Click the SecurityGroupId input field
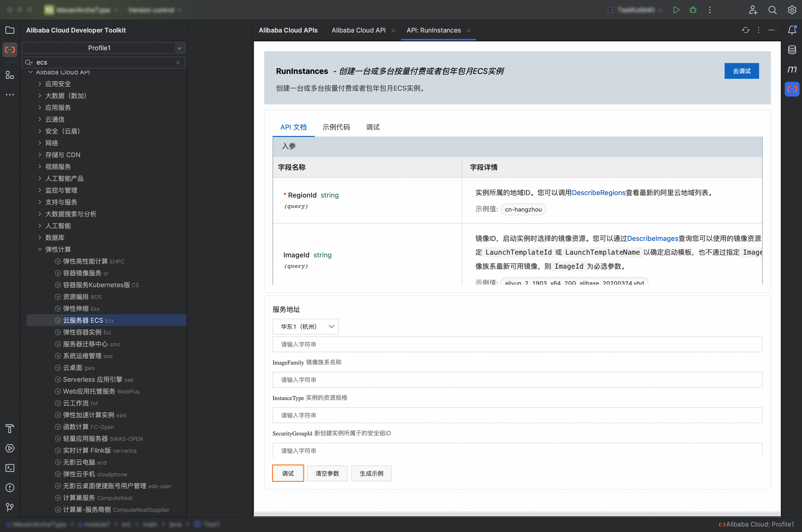Image resolution: width=802 pixels, height=532 pixels. [x=517, y=450]
